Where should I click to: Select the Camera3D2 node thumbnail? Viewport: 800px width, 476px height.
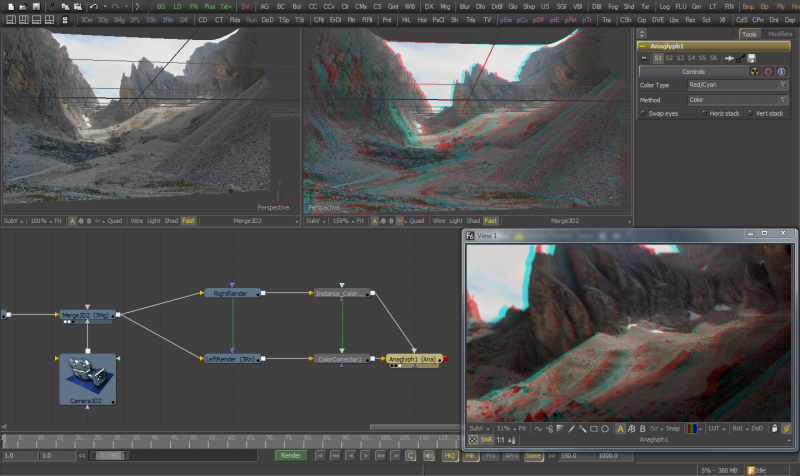[88, 379]
